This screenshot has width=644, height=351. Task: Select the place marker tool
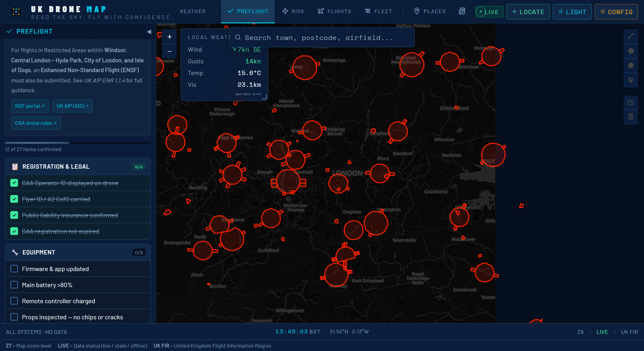point(631,80)
